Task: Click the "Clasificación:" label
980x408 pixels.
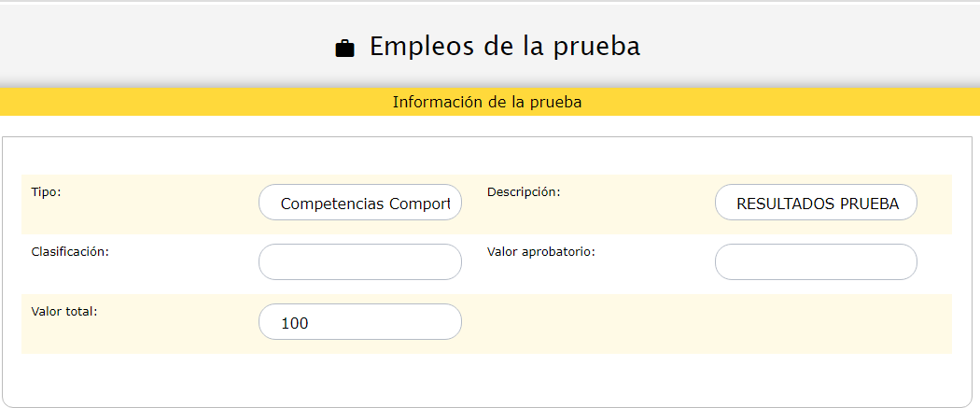Action: 70,251
